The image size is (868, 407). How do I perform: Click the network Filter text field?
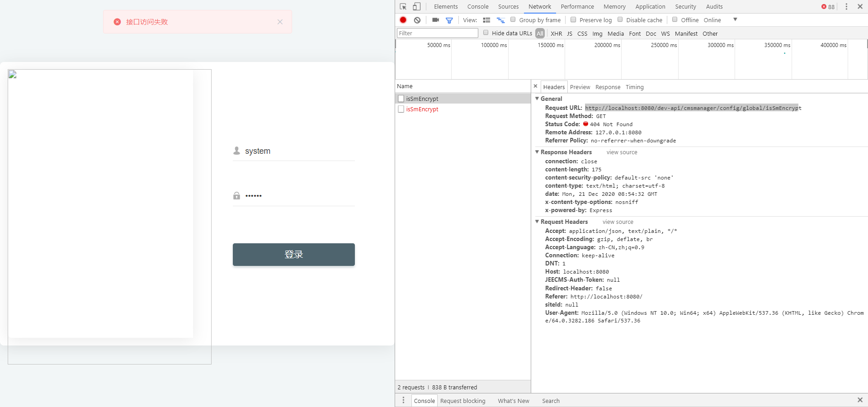coord(437,33)
